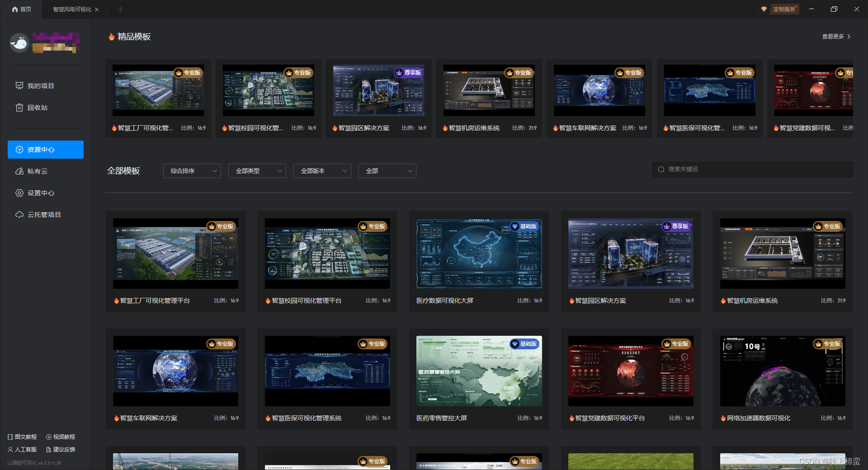Open featured 智慧工厂可视化管... template thumbnail

point(158,90)
